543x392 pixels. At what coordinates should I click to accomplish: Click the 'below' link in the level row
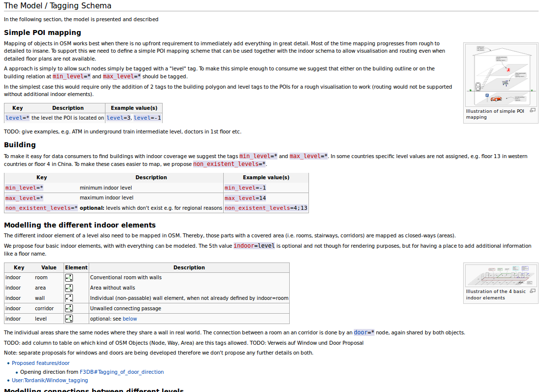click(130, 319)
